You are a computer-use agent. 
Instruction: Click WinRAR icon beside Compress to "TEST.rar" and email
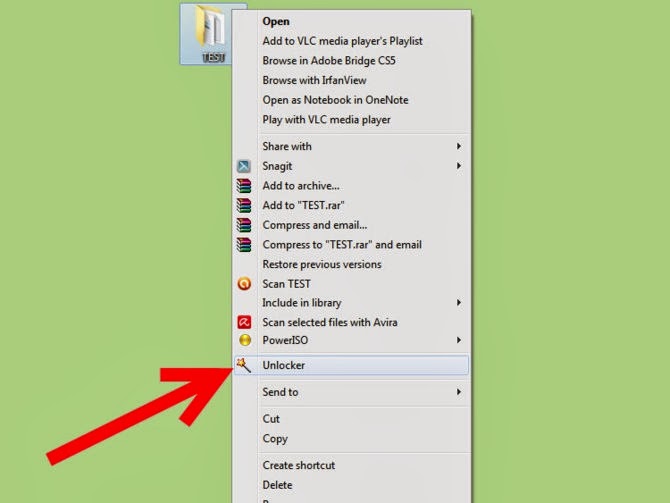point(244,244)
